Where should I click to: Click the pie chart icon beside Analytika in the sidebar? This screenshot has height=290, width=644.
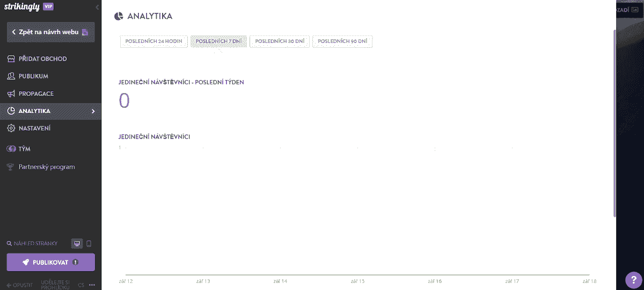coord(11,111)
